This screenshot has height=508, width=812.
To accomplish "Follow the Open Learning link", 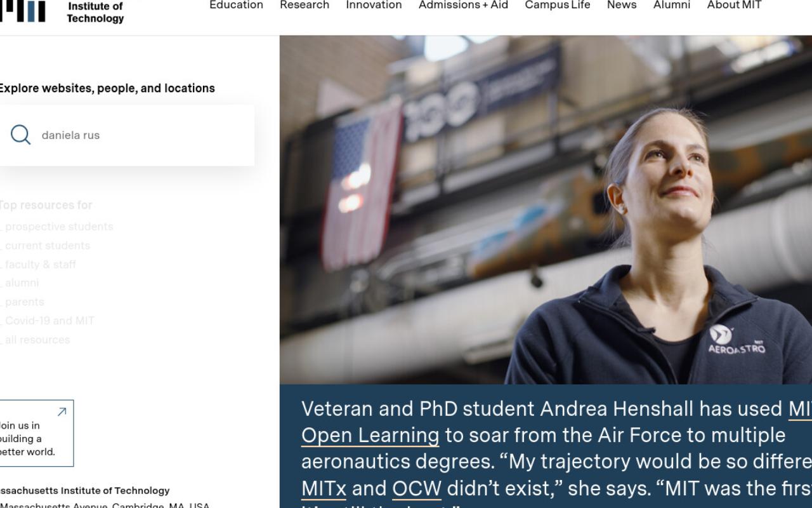I will (x=370, y=436).
